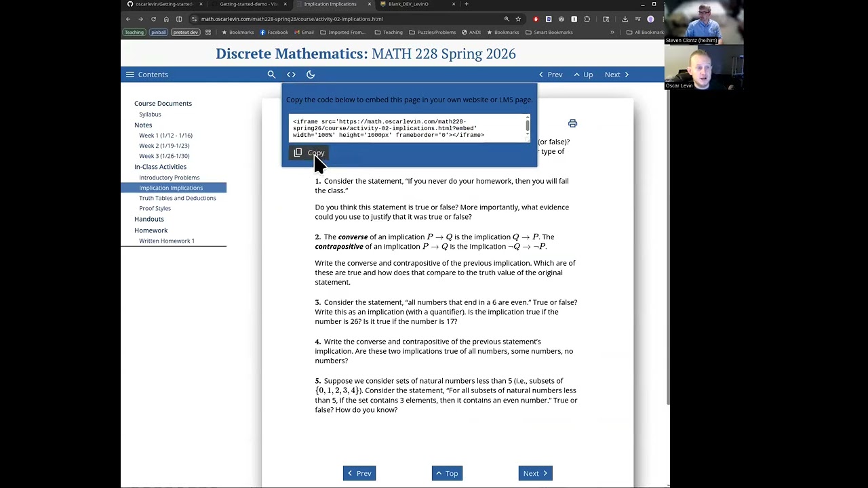Viewport: 868px width, 488px height.
Task: Open the pinball tab group chip
Action: coord(158,32)
